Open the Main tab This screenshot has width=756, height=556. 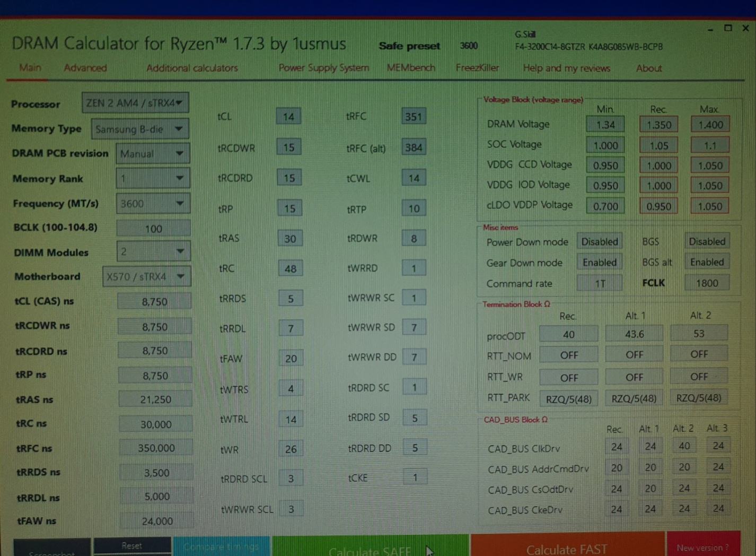(30, 68)
